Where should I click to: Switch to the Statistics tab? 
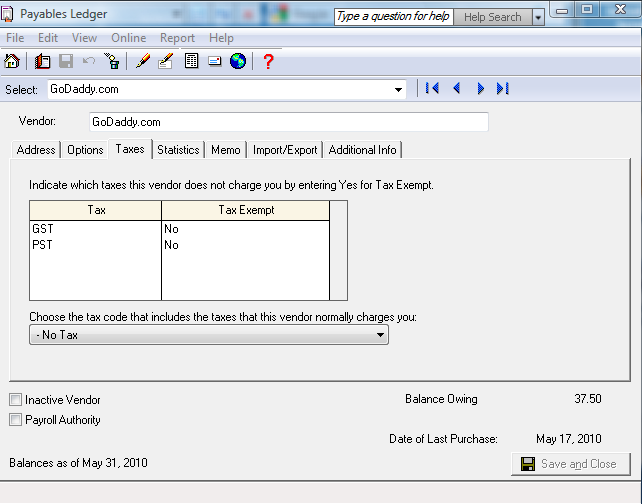click(x=178, y=150)
